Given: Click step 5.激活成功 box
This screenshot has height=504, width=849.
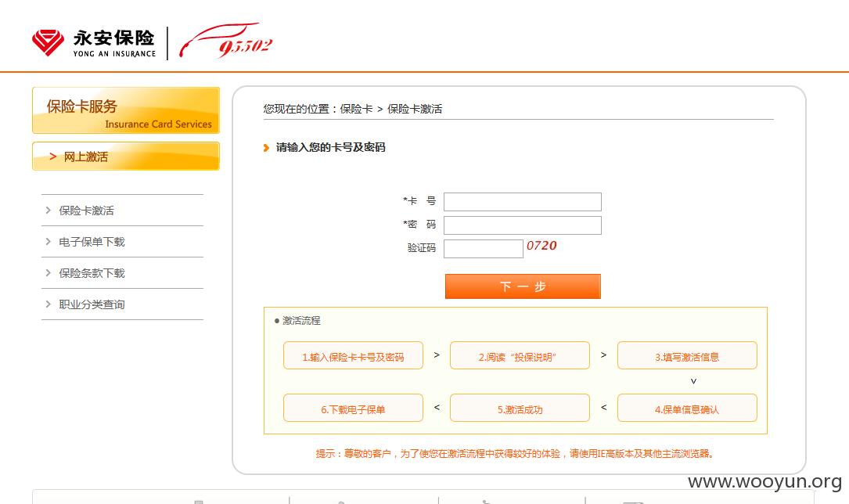Looking at the screenshot, I should point(520,409).
